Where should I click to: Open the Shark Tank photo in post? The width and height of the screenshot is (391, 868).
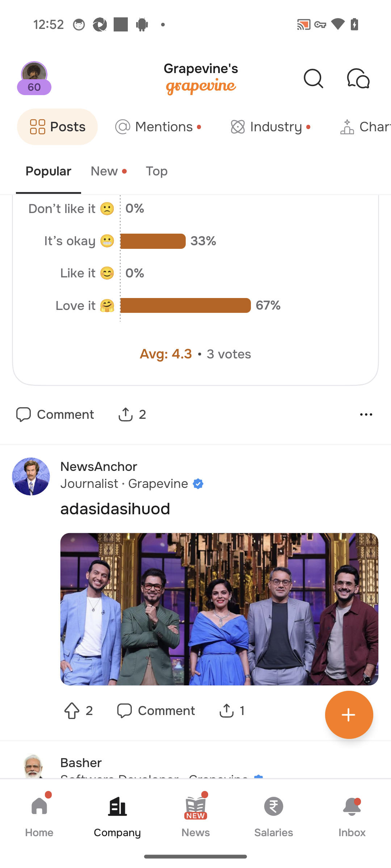click(x=219, y=609)
